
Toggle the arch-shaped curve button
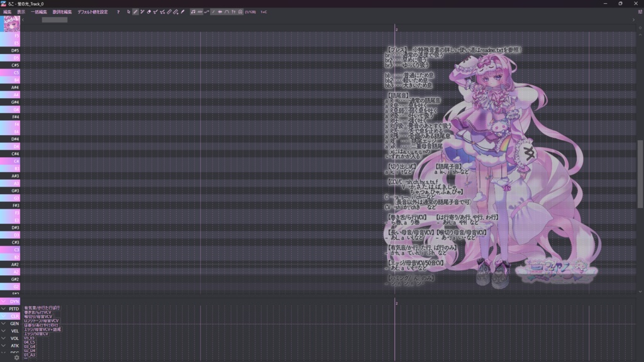pyautogui.click(x=226, y=12)
